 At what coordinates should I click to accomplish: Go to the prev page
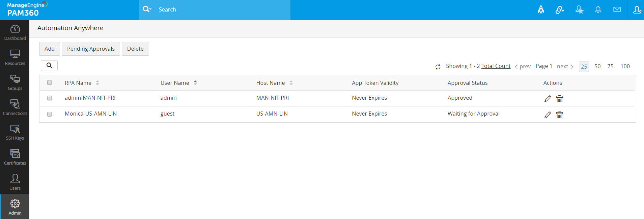(x=523, y=66)
